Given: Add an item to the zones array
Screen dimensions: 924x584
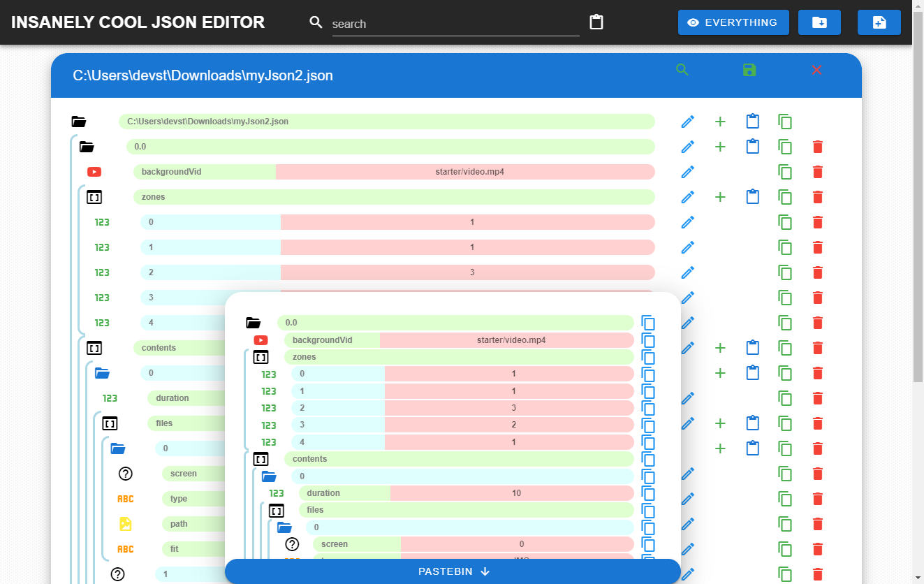Looking at the screenshot, I should (720, 197).
